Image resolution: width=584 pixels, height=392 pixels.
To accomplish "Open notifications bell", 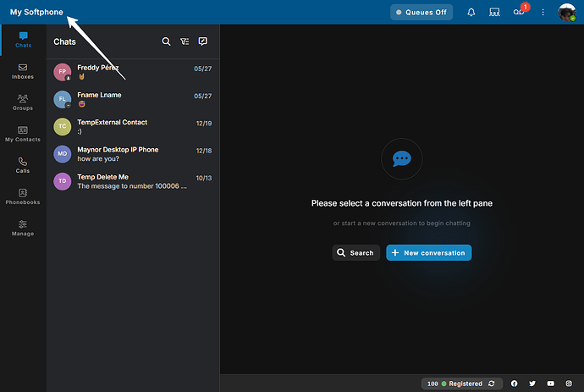I will pyautogui.click(x=471, y=13).
